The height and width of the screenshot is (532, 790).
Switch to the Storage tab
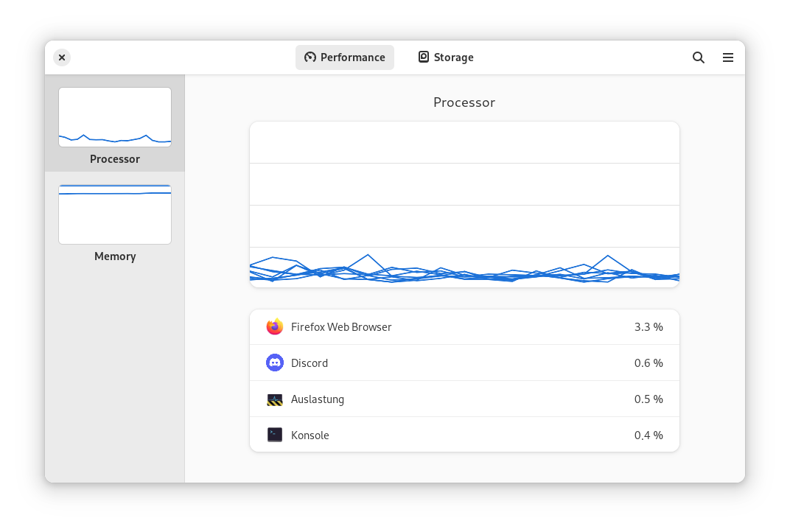446,57
